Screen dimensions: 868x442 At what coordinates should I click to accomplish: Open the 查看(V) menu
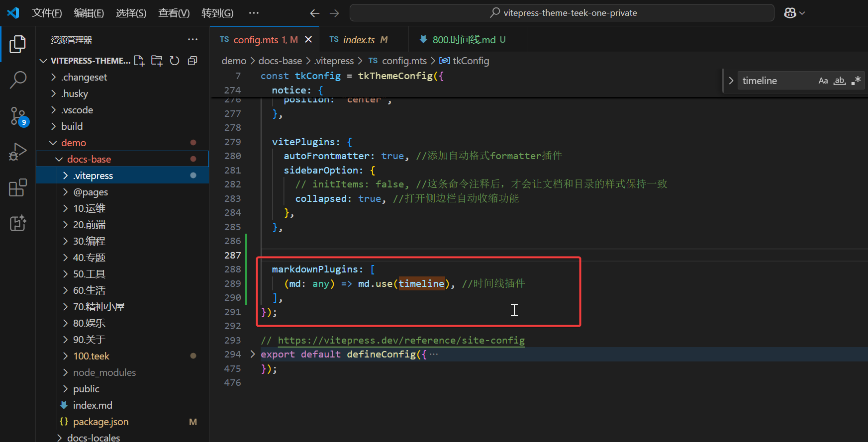click(174, 13)
